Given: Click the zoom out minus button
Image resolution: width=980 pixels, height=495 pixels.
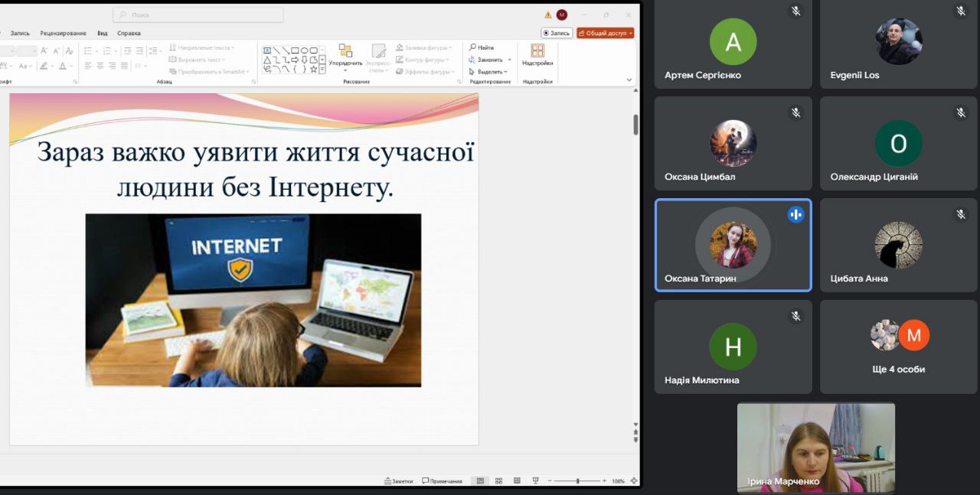Looking at the screenshot, I should point(550,480).
